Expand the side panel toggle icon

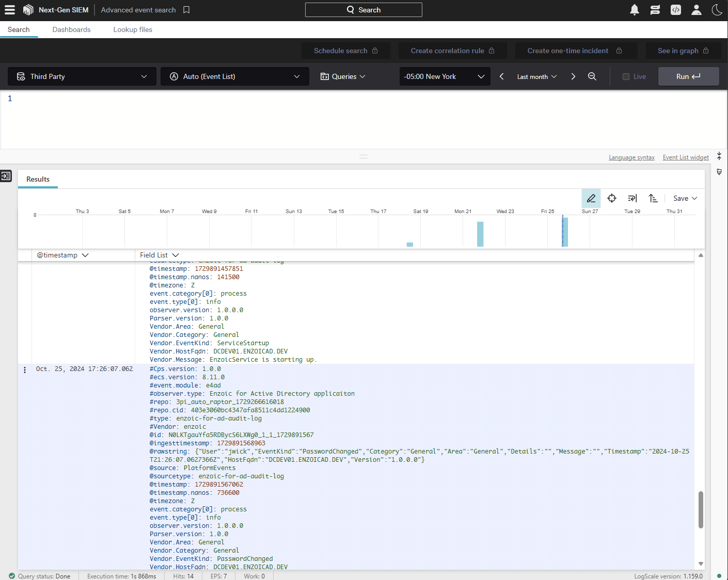(6, 176)
